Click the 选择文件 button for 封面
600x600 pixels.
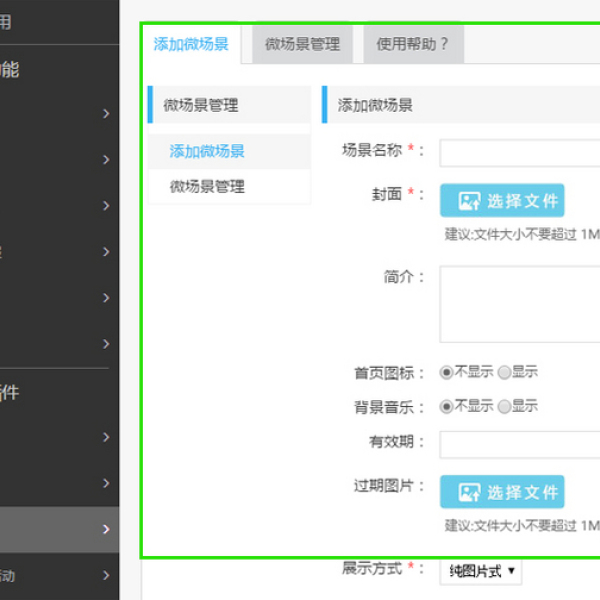502,201
